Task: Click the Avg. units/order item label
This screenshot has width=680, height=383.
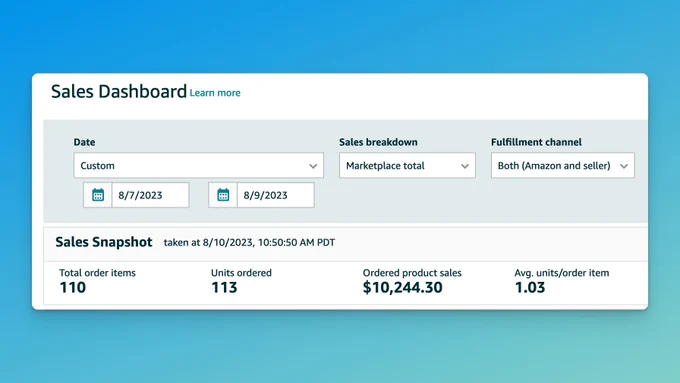Action: (x=562, y=273)
